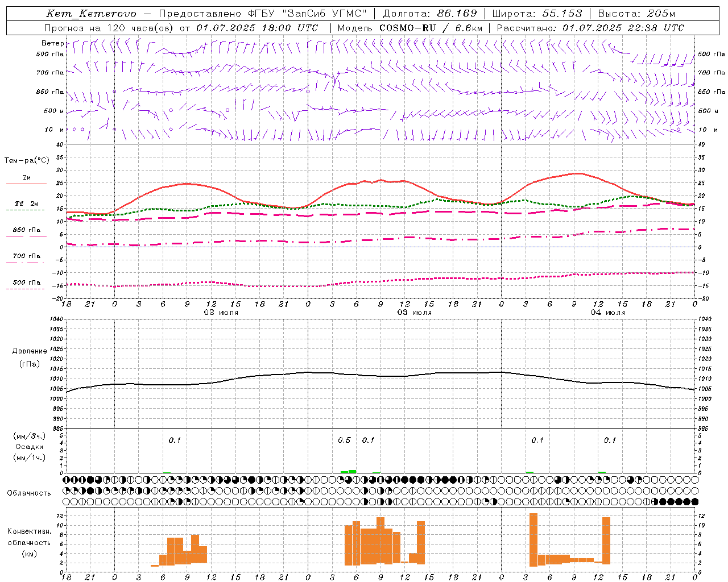This screenshot has height=582, width=728.
Task: Click the 850 гПа magenta dashed legend line
Action: (26, 236)
